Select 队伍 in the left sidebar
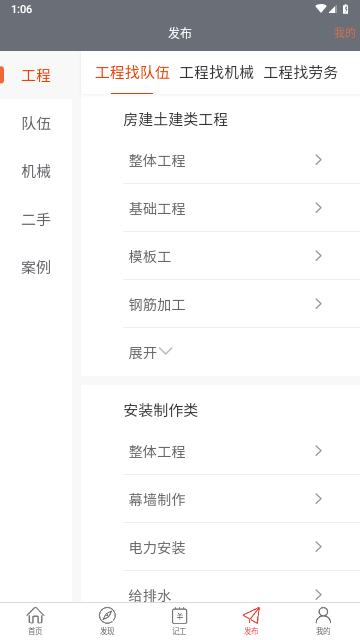Image resolution: width=360 pixels, height=640 pixels. 36,123
